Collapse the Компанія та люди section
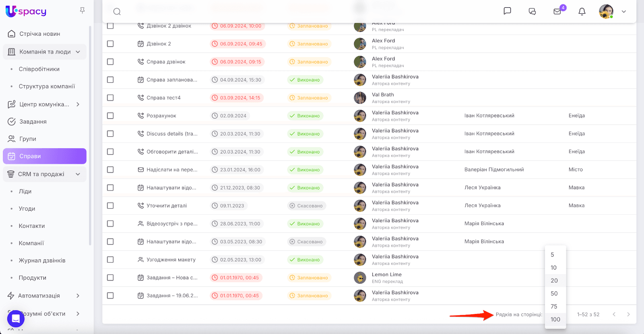Viewport: 644px width, 334px height. 78,52
